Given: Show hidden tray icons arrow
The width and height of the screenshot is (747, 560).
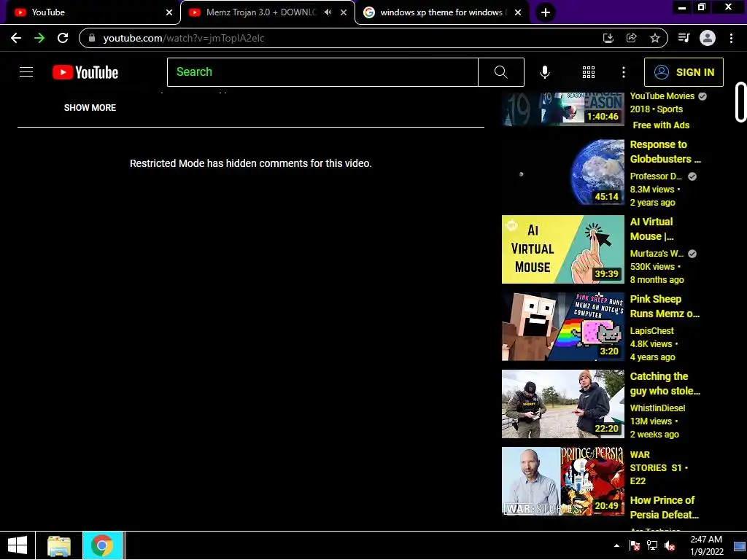Looking at the screenshot, I should (x=616, y=545).
